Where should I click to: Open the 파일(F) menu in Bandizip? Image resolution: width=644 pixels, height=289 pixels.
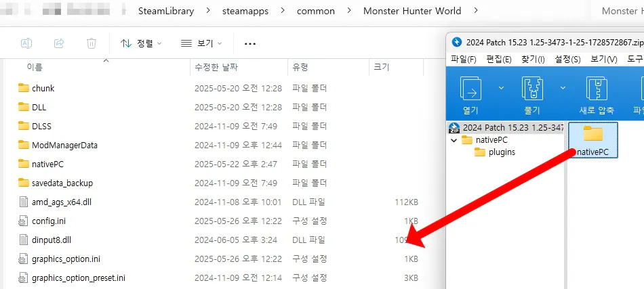[464, 60]
